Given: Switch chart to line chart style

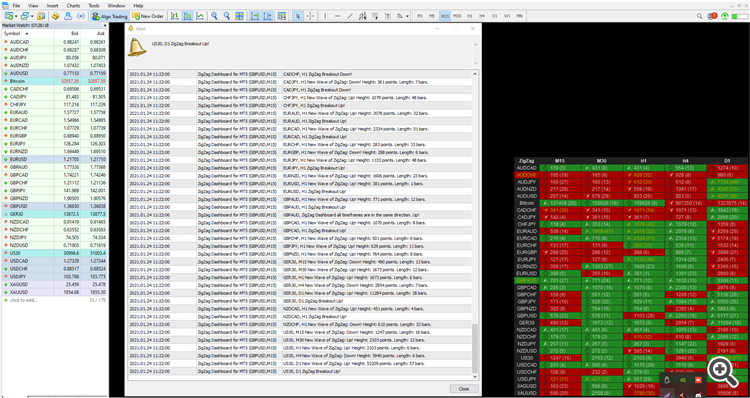Looking at the screenshot, I should tap(200, 16).
